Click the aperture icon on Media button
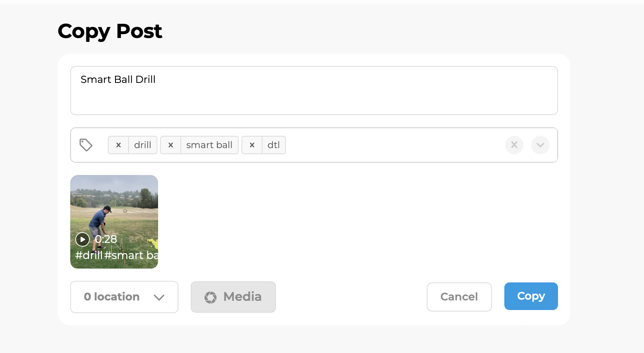This screenshot has height=353, width=644. (x=210, y=297)
